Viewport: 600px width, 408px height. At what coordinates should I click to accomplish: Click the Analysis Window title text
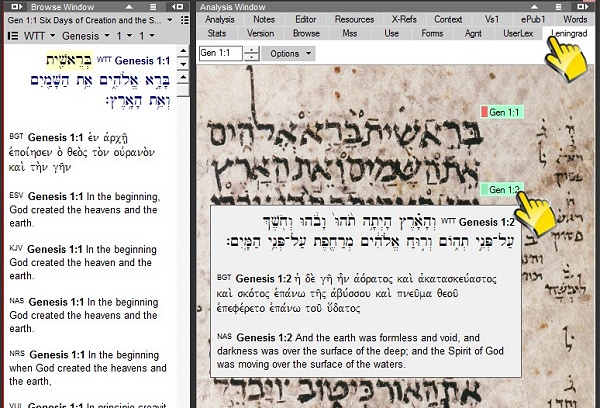click(x=233, y=7)
